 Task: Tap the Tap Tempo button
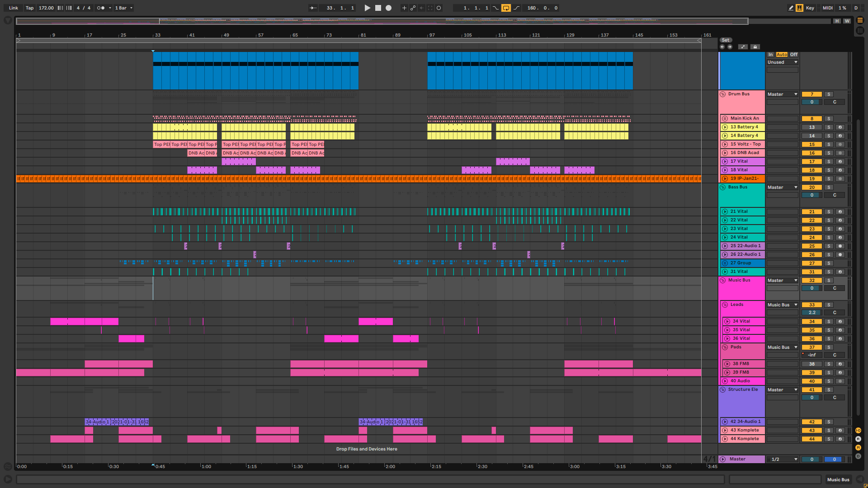coord(29,8)
